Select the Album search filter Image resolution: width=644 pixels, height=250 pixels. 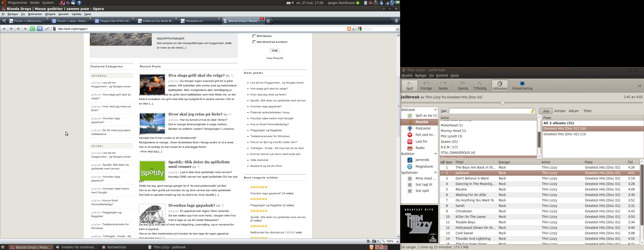574,111
